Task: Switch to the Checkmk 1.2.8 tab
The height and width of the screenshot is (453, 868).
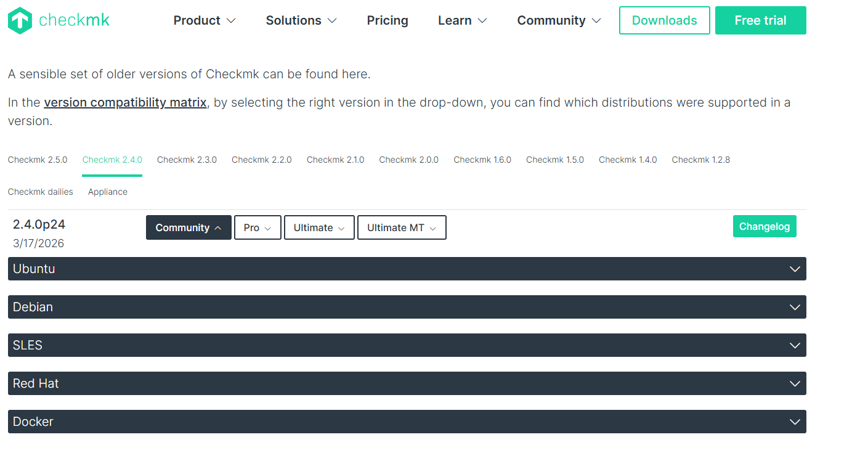Action: (x=701, y=160)
